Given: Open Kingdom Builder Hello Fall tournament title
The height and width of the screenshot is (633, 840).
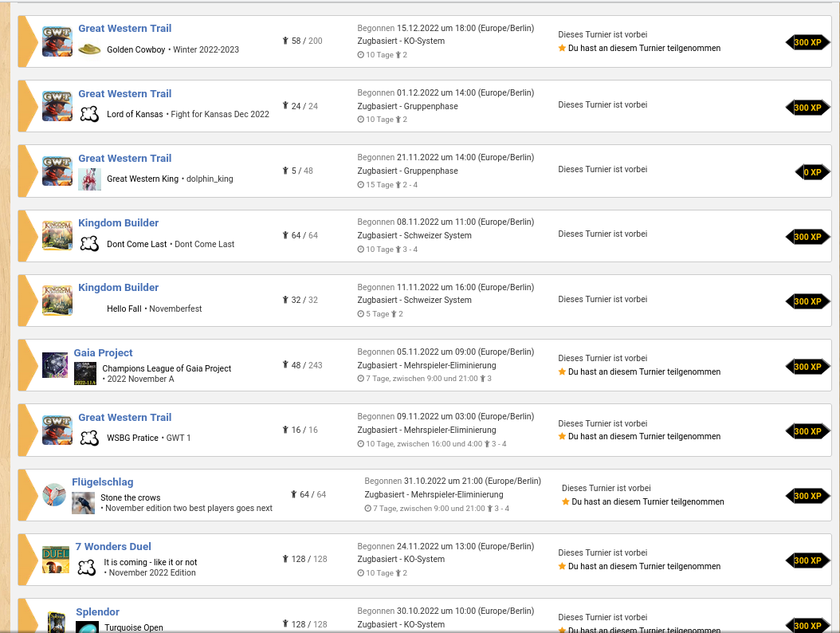Looking at the screenshot, I should [119, 287].
